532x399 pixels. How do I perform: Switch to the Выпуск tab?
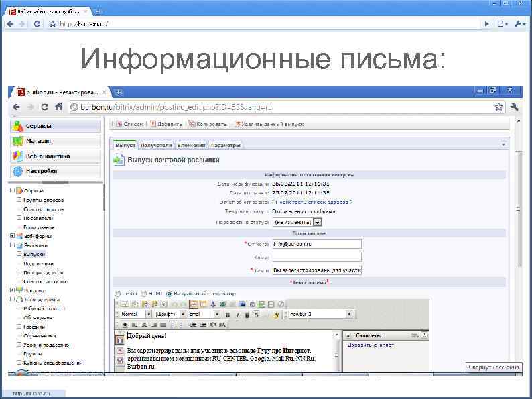125,145
